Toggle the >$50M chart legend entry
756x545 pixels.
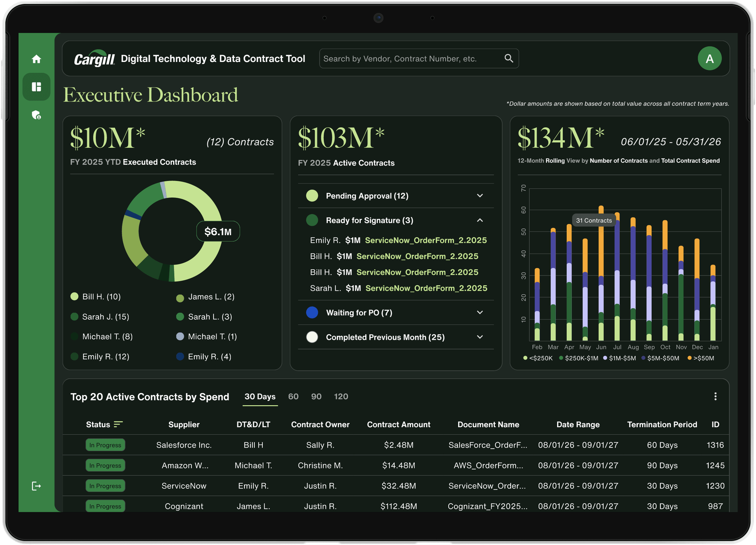click(701, 358)
